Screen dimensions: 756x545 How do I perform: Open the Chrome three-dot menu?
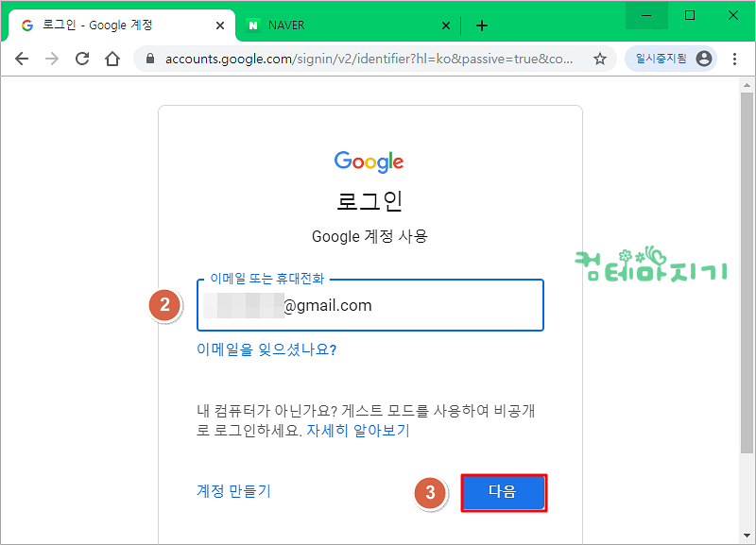coord(734,59)
